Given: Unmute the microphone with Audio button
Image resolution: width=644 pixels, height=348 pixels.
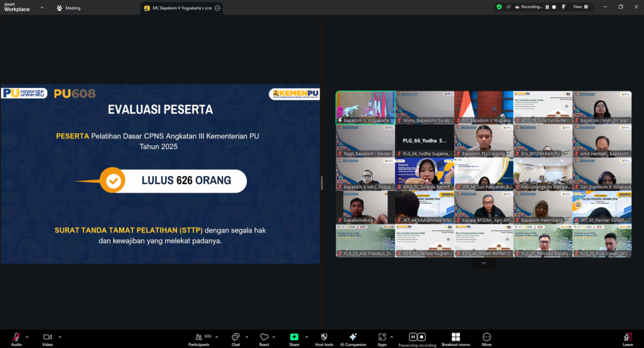Looking at the screenshot, I should [16, 339].
